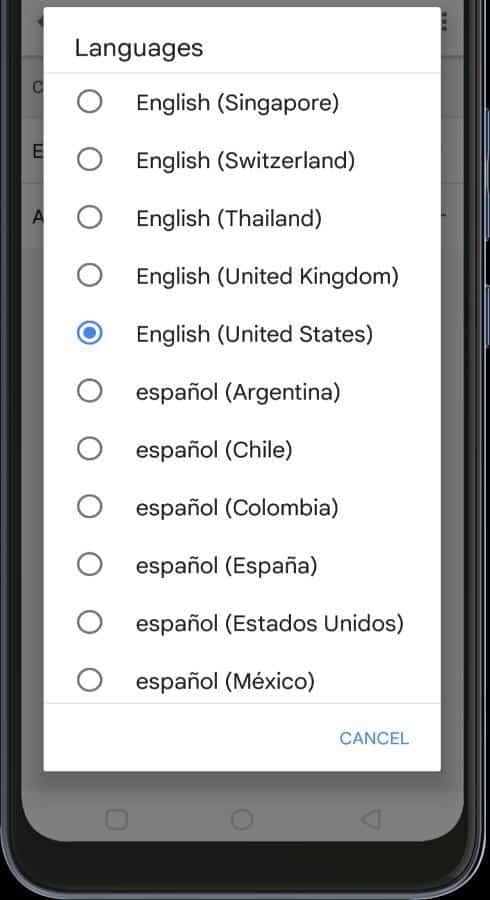Viewport: 490px width, 900px height.
Task: Tap the Android home circle icon
Action: click(x=242, y=819)
